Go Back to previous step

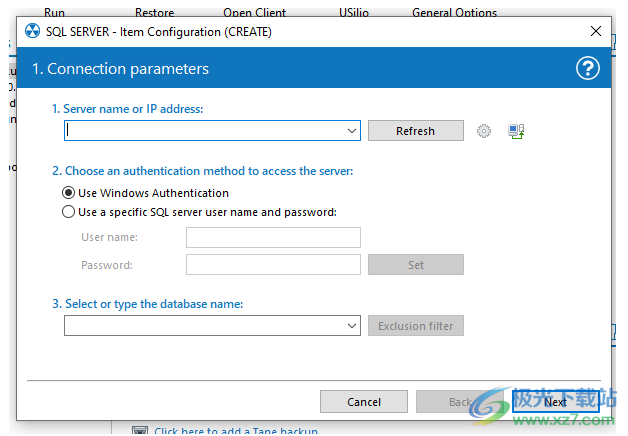point(460,402)
